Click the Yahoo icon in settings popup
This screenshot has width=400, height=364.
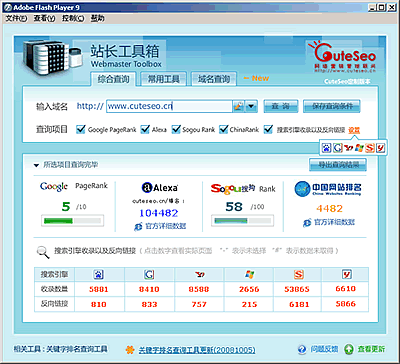(348, 148)
